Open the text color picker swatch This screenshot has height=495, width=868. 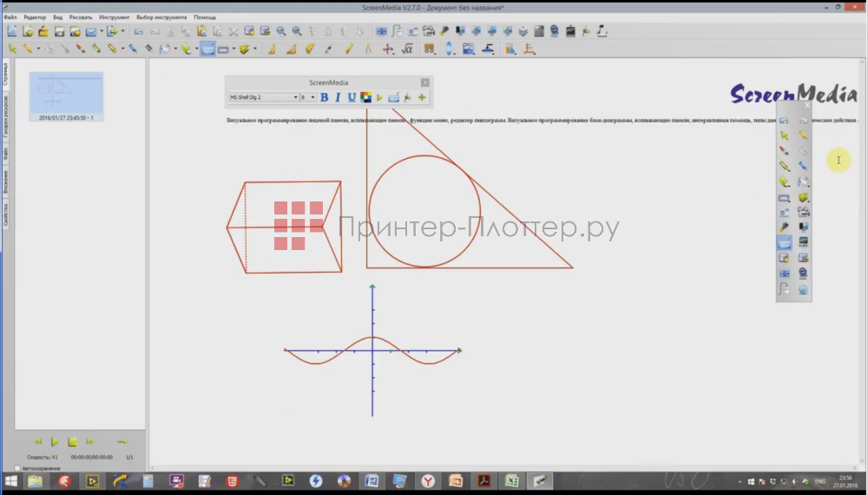(365, 97)
